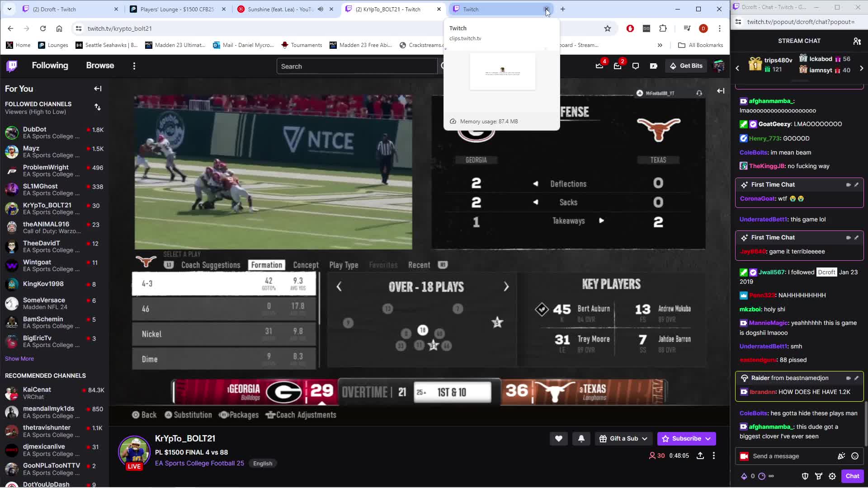Open Twitch Prime loot crown icon
This screenshot has width=868, height=488.
tap(599, 66)
